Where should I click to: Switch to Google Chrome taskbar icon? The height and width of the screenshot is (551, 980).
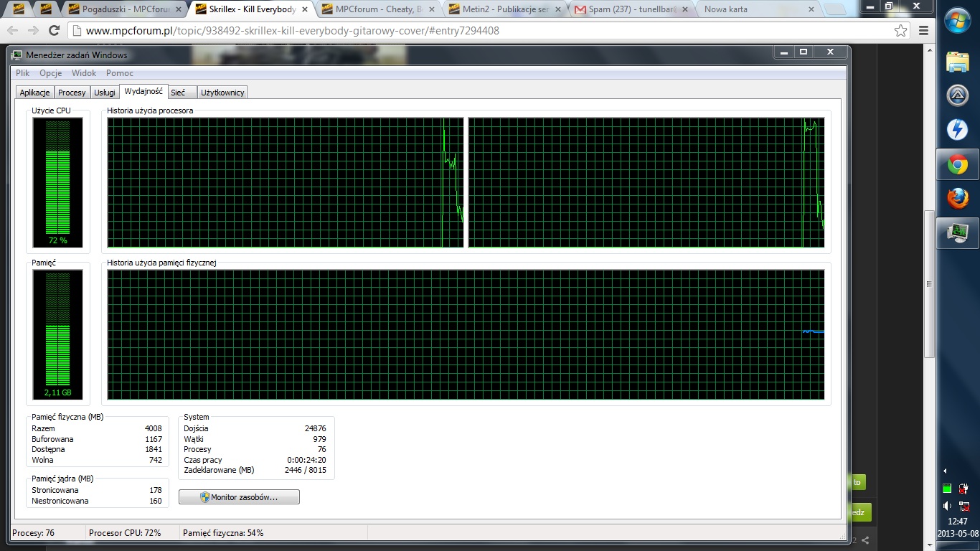click(958, 164)
